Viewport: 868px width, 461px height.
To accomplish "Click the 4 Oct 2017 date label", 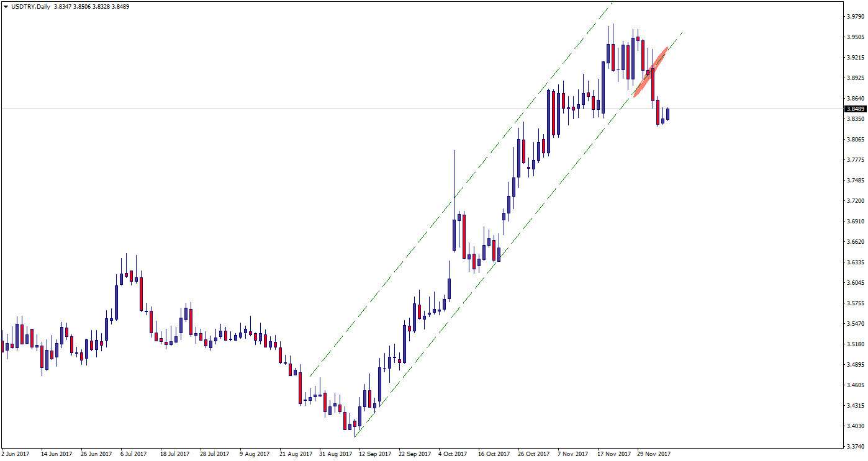I will [453, 454].
